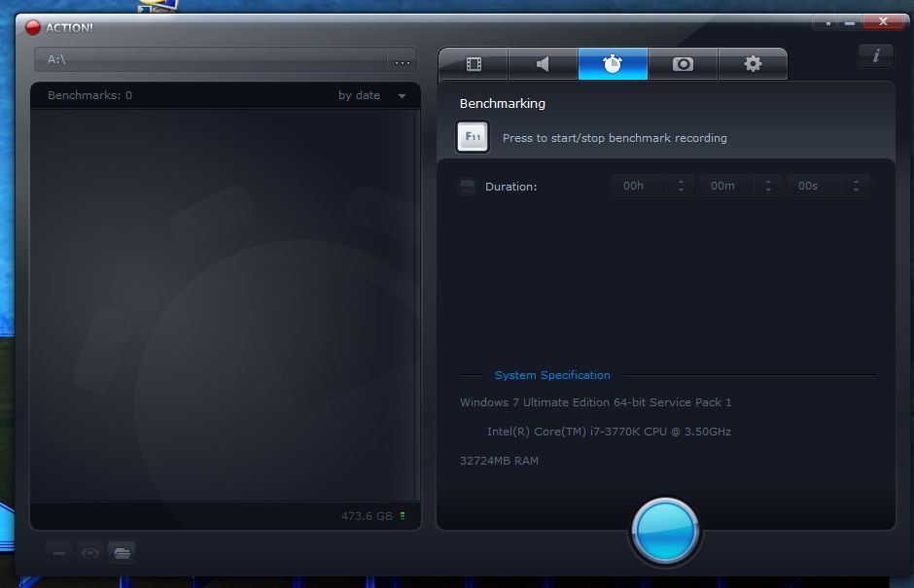Click the System Specification heading

click(552, 375)
